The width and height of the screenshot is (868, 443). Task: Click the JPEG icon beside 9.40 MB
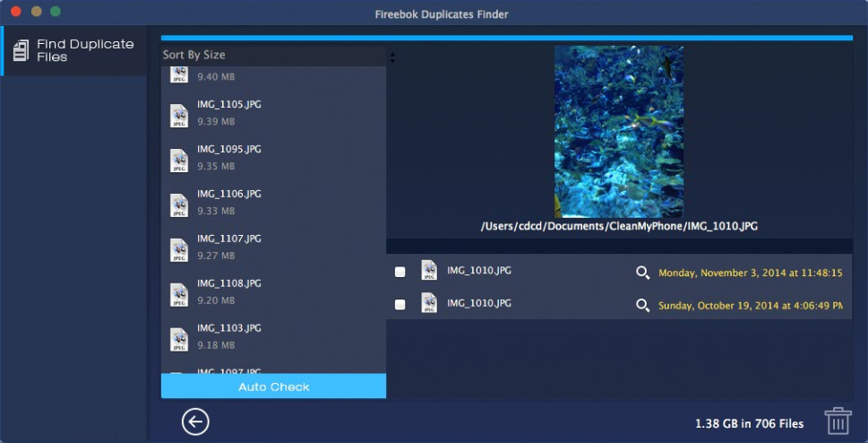click(x=179, y=74)
